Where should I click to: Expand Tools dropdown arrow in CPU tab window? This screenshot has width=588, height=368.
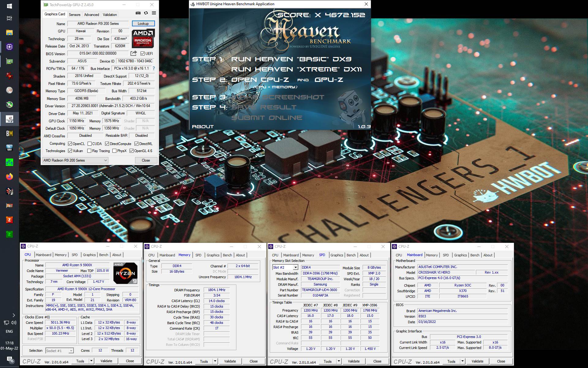point(91,361)
